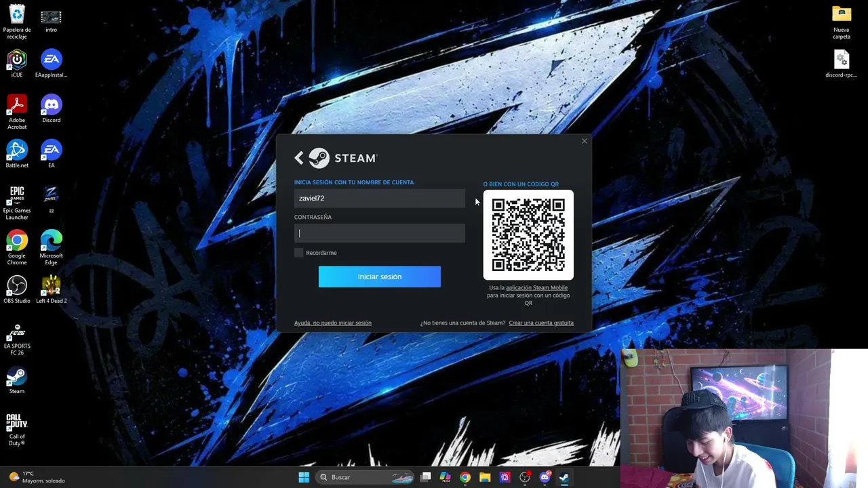The width and height of the screenshot is (868, 488).
Task: Open the purple headset app in taskbar
Action: pos(505,477)
